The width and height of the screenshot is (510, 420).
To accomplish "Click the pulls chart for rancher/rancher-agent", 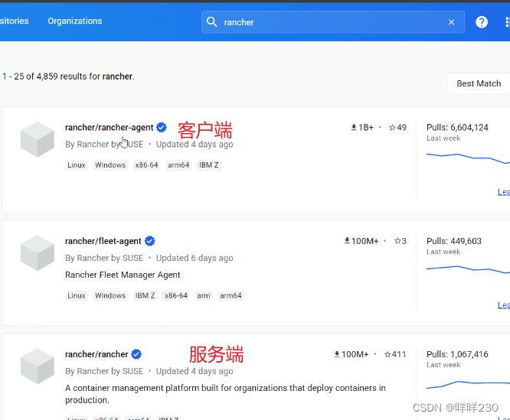I will tap(468, 158).
